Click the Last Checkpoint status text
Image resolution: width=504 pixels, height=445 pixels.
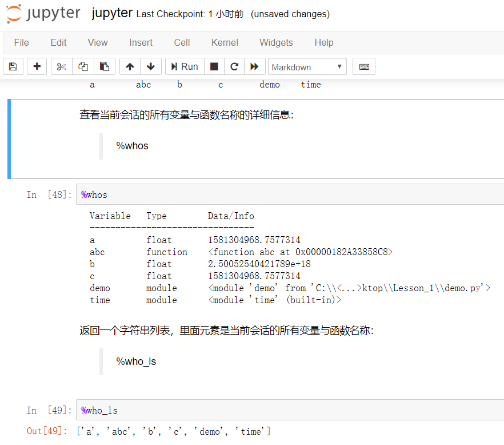190,14
